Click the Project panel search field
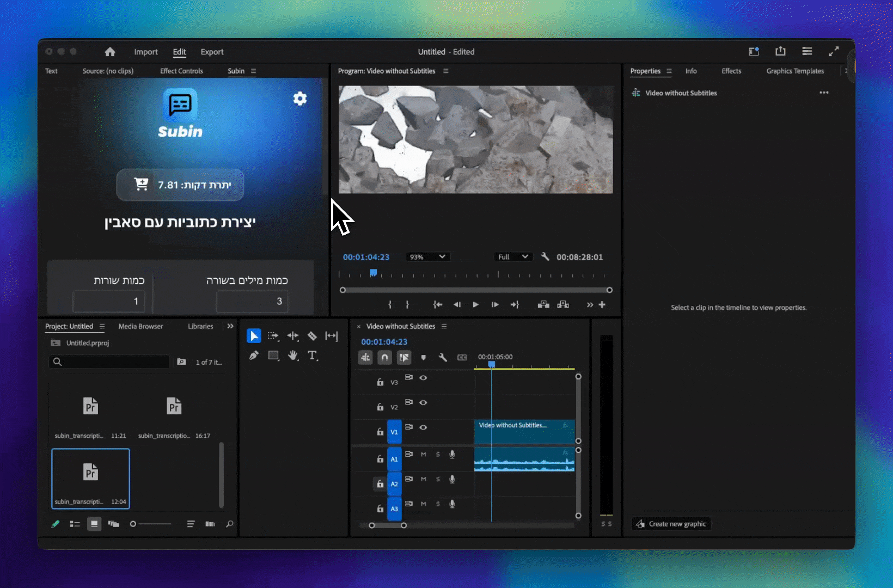Viewport: 893px width, 588px height. tap(110, 362)
